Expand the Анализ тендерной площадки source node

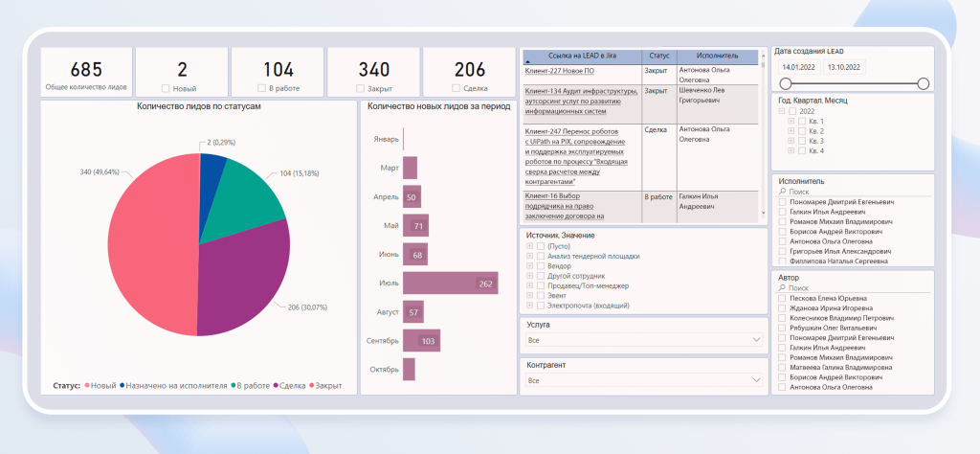tap(530, 256)
